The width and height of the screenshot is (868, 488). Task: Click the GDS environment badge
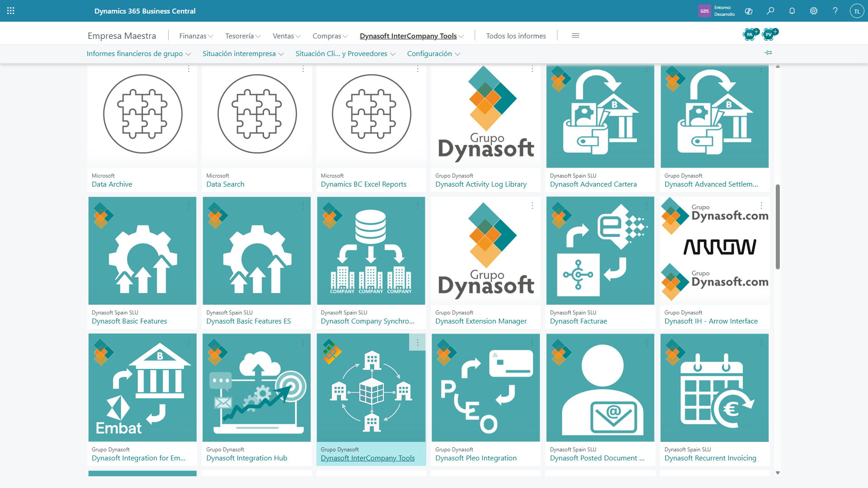pyautogui.click(x=704, y=11)
